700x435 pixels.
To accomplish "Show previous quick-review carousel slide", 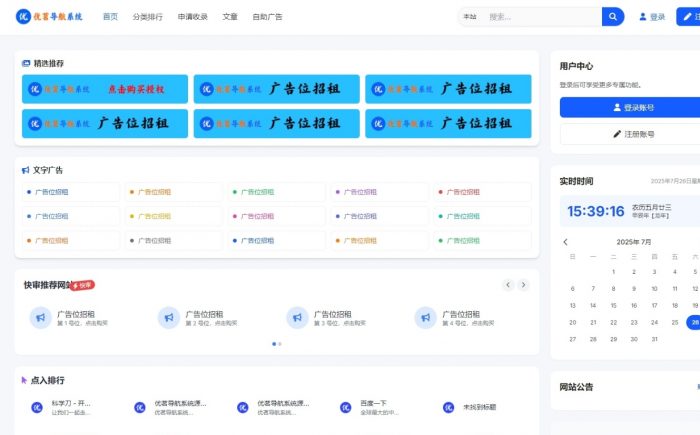I will pyautogui.click(x=507, y=285).
